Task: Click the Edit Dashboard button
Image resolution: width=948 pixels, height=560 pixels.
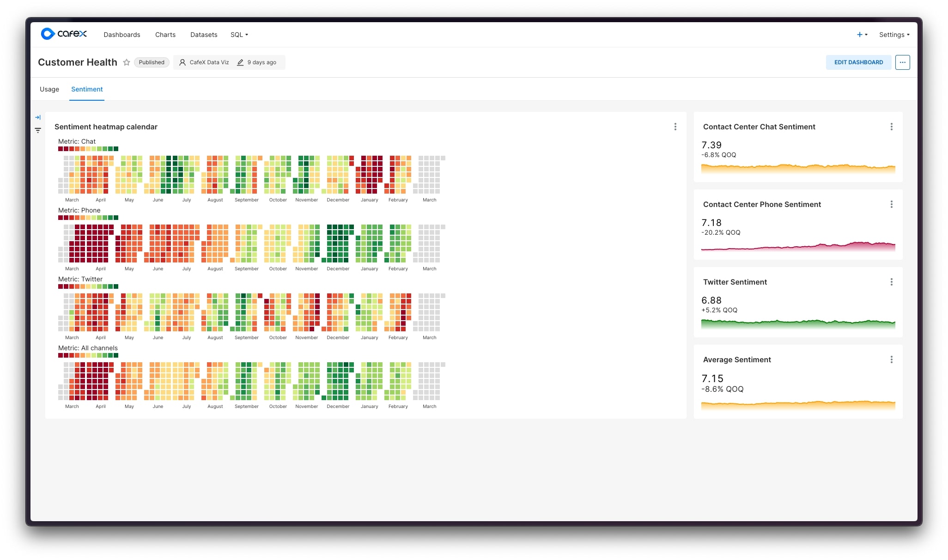Action: click(x=858, y=62)
